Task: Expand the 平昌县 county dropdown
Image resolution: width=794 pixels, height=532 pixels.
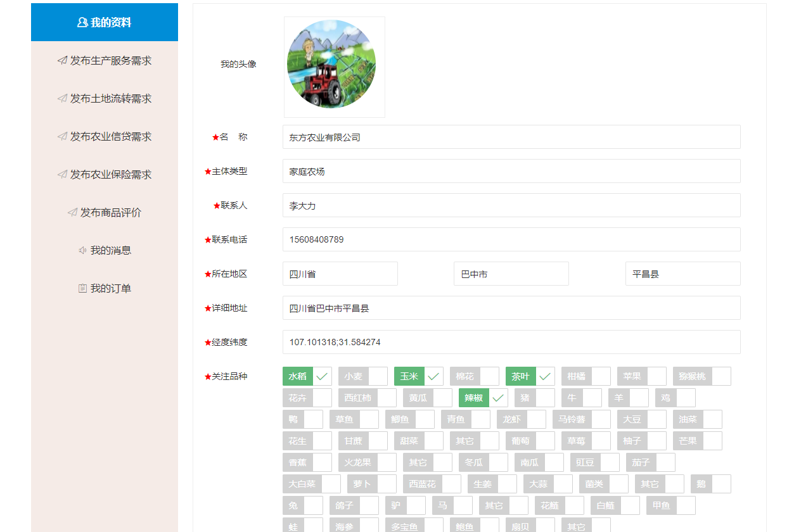Action: tap(682, 274)
